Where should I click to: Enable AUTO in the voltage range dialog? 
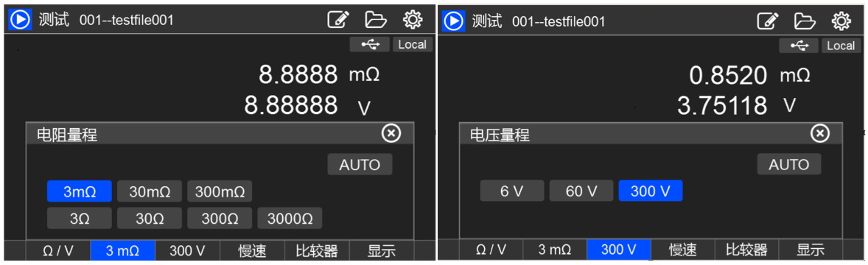(x=789, y=164)
